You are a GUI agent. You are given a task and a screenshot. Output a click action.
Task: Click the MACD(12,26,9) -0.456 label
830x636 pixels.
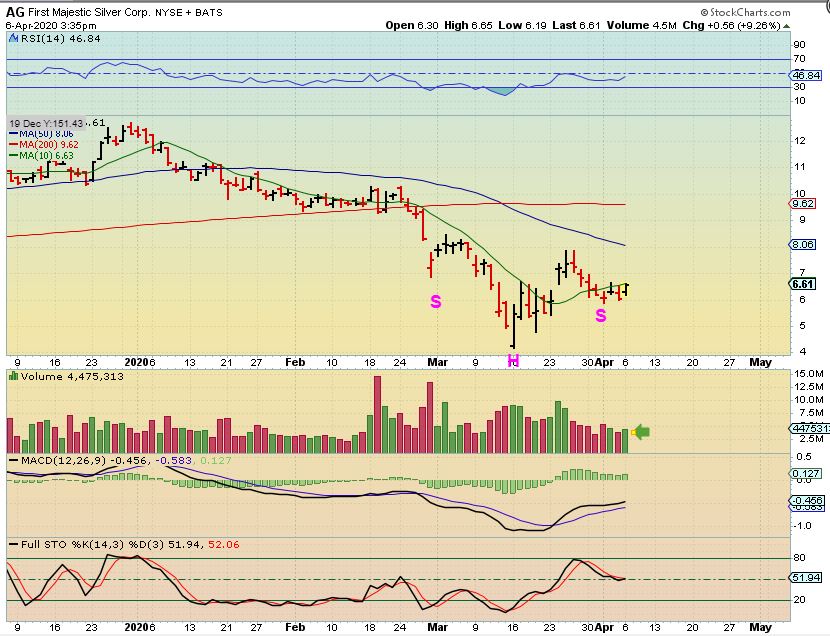click(83, 460)
